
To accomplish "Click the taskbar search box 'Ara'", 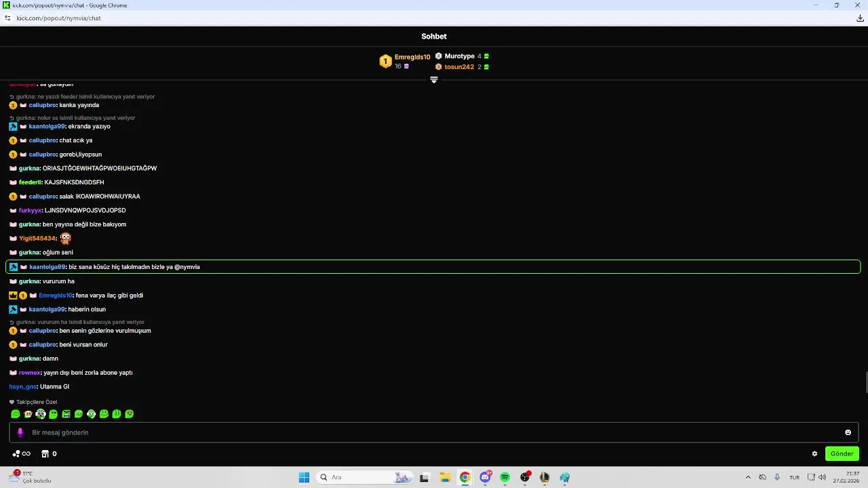I will 364,477.
